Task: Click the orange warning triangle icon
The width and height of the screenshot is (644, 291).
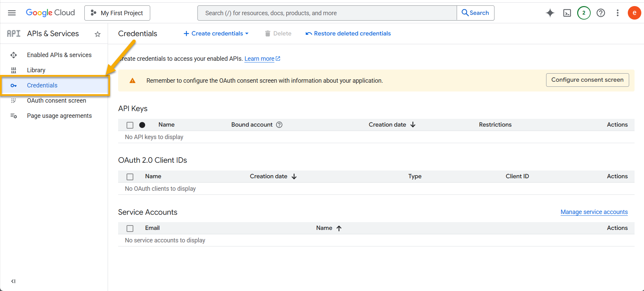Action: point(132,80)
